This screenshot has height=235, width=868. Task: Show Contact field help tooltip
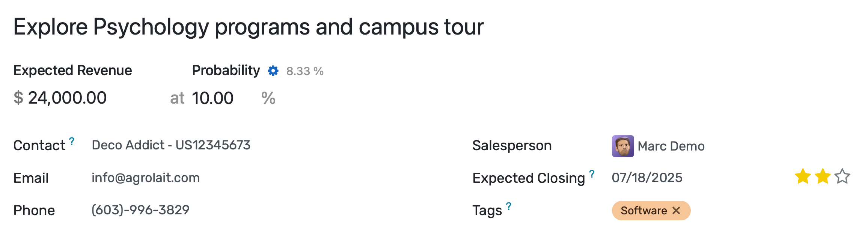pos(72,141)
